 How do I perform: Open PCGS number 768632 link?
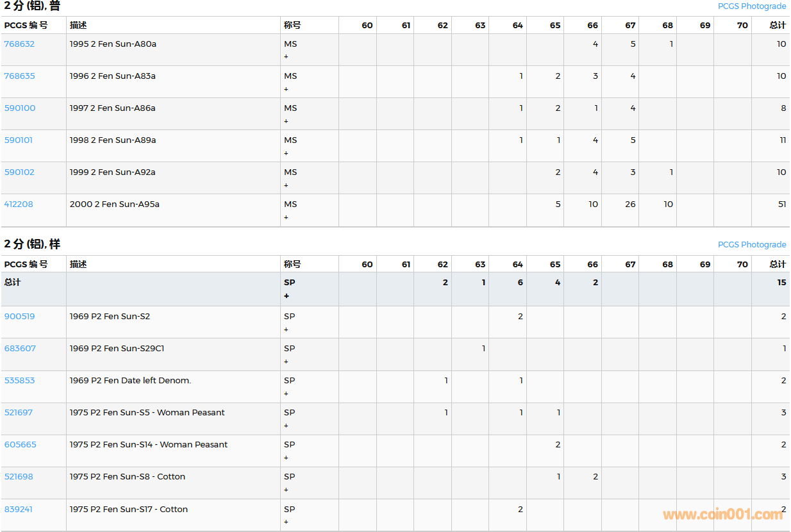coord(19,44)
